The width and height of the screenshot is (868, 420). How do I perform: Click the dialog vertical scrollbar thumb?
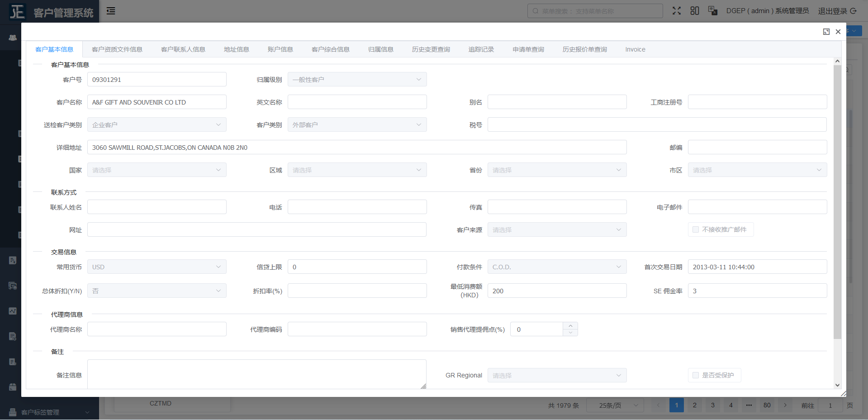tap(837, 202)
